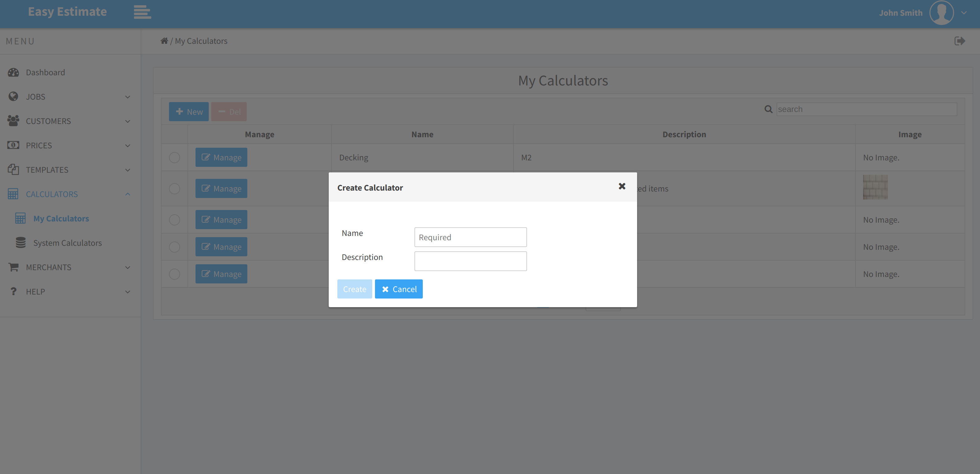980x474 pixels.
Task: Toggle the hamburger menu icon in header
Action: [142, 12]
